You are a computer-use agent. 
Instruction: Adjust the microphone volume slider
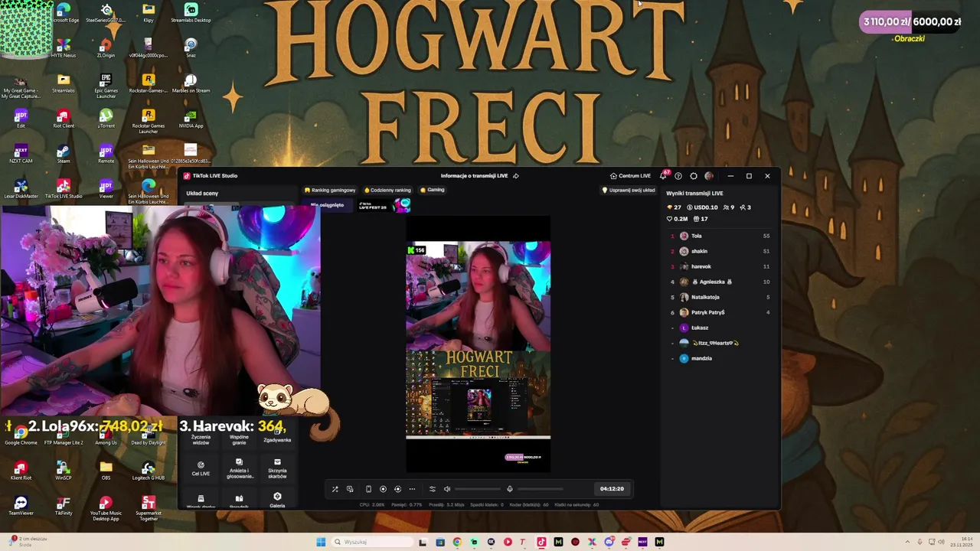[x=540, y=489]
